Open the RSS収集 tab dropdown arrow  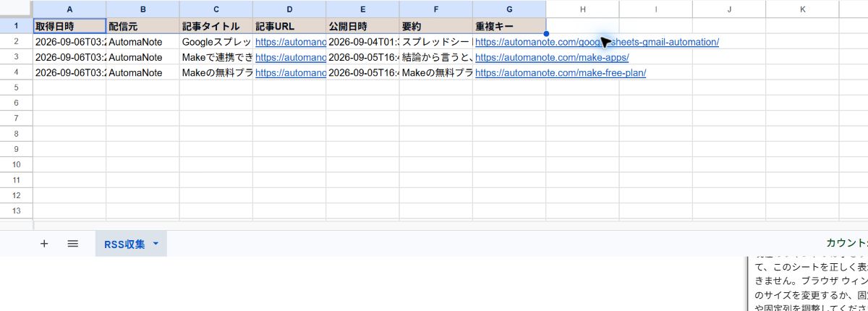coord(156,244)
